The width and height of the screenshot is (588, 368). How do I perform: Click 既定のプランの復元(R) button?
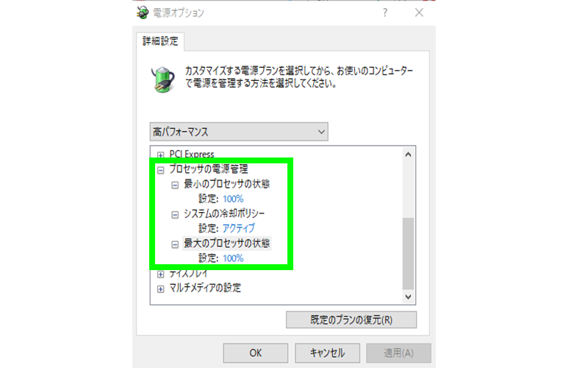[x=351, y=320]
